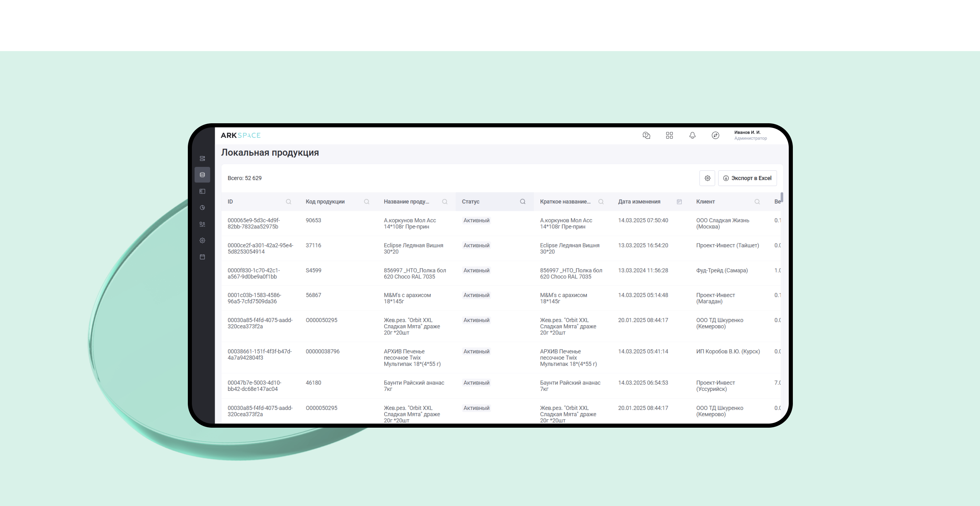The image size is (980, 506).
Task: Open the users section in sidebar
Action: coord(202,224)
